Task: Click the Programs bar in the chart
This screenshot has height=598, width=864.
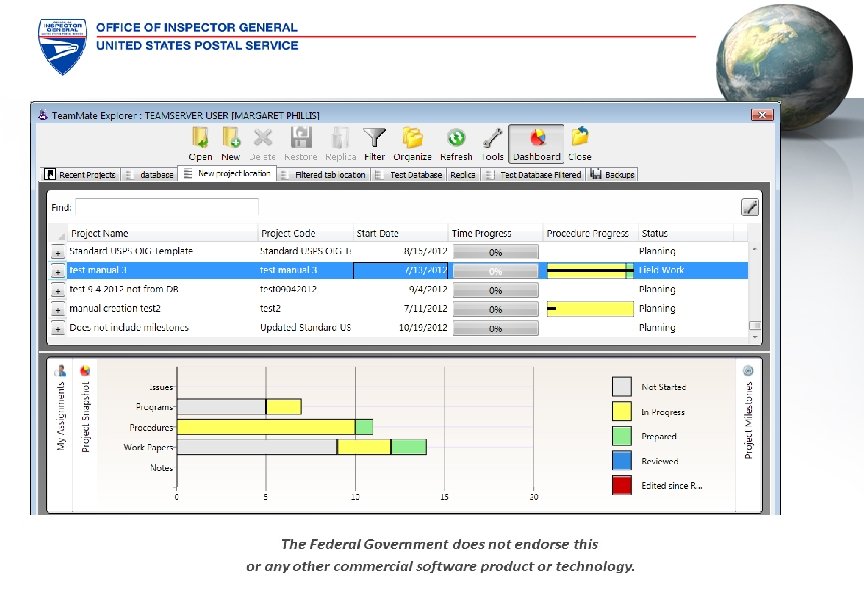Action: tap(239, 407)
